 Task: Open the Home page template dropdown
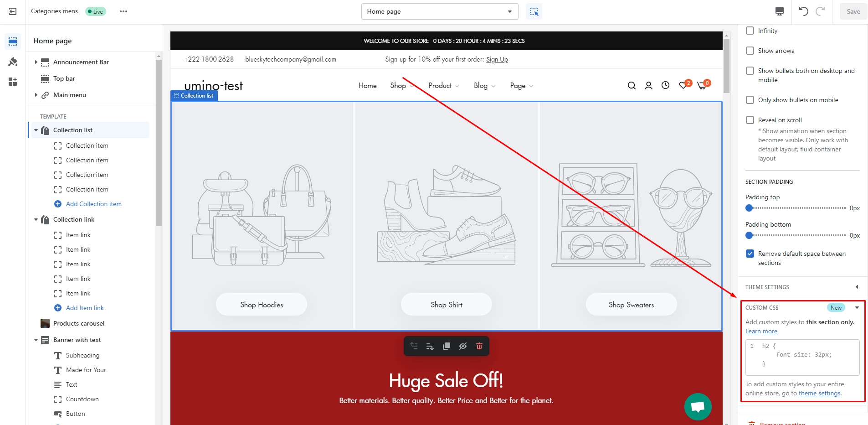[439, 11]
